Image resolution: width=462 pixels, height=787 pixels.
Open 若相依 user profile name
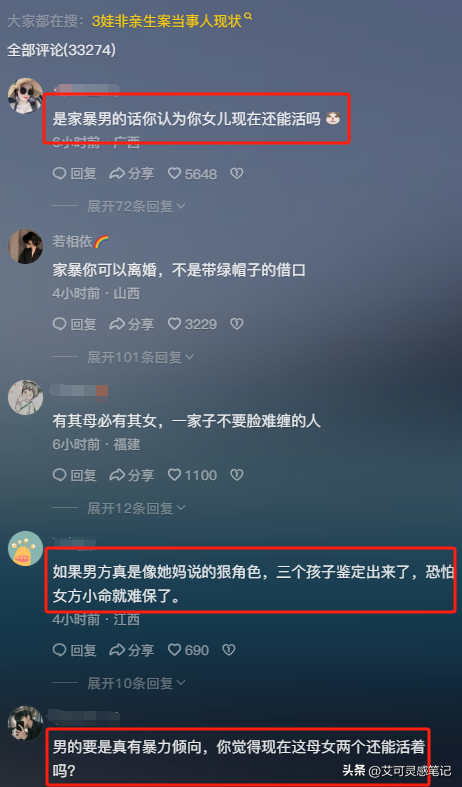[x=73, y=241]
